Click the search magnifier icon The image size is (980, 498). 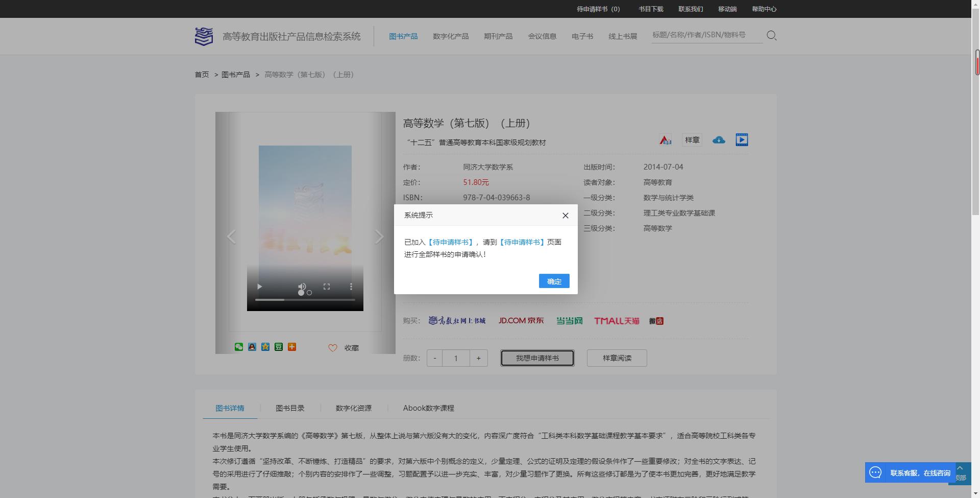point(771,35)
